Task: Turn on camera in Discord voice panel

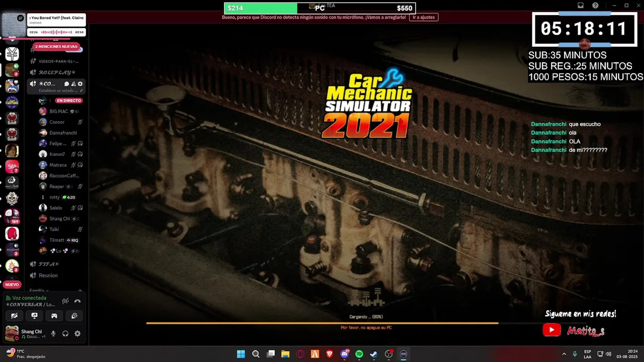Action: tap(14, 316)
